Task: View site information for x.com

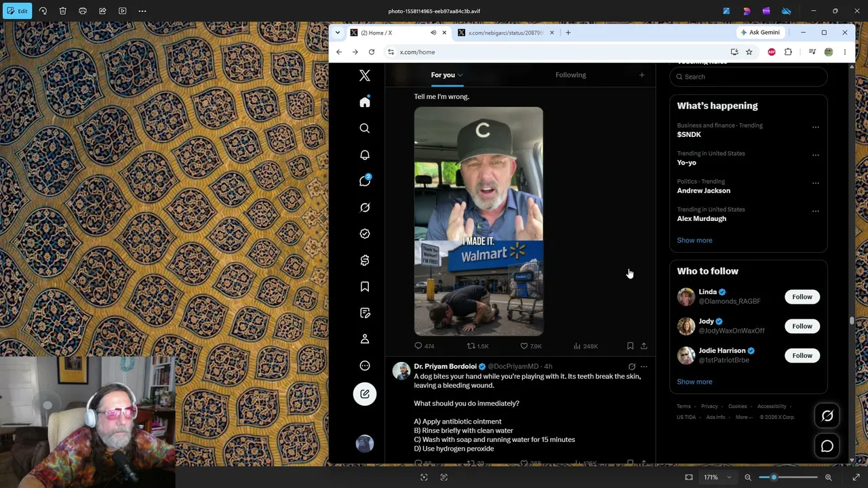Action: click(391, 52)
